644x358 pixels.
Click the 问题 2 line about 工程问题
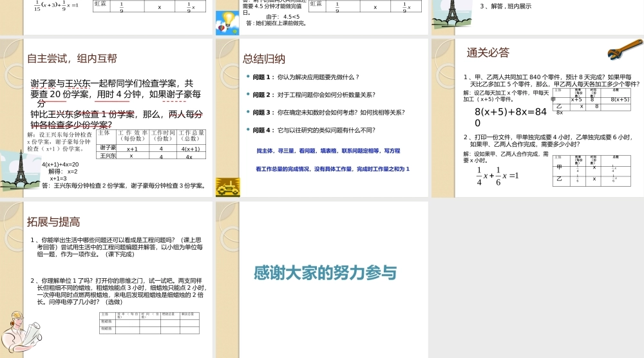click(x=314, y=95)
